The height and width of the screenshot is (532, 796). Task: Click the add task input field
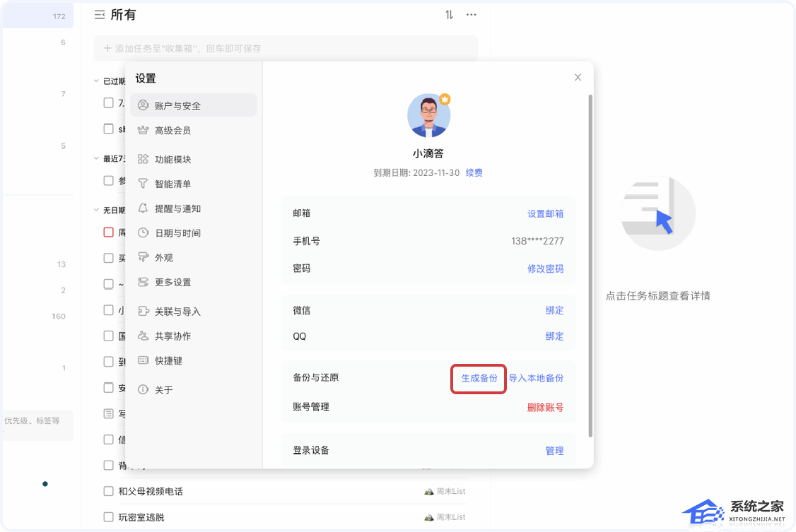pos(286,49)
